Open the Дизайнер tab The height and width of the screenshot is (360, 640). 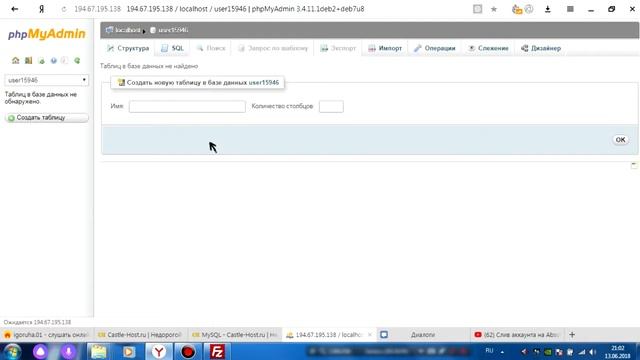(x=541, y=48)
